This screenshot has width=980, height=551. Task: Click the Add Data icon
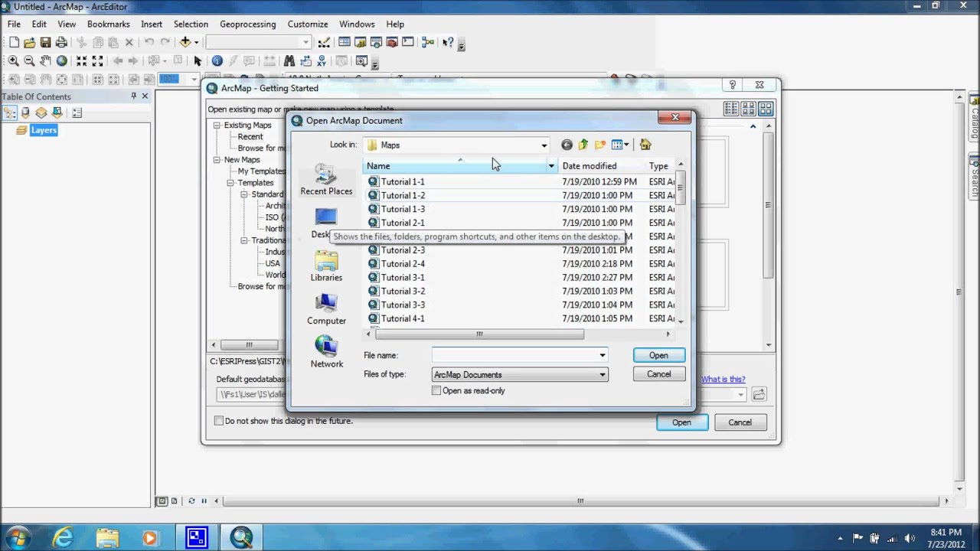click(x=185, y=42)
